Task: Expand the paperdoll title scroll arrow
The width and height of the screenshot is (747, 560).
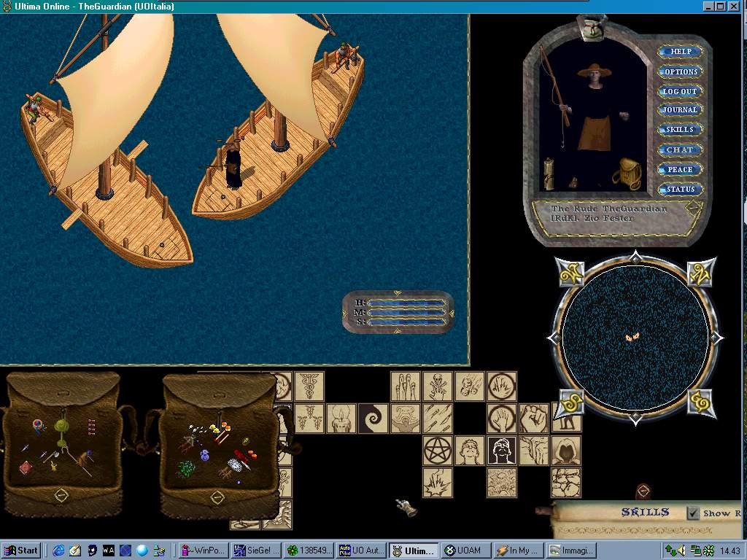Action: tap(694, 208)
